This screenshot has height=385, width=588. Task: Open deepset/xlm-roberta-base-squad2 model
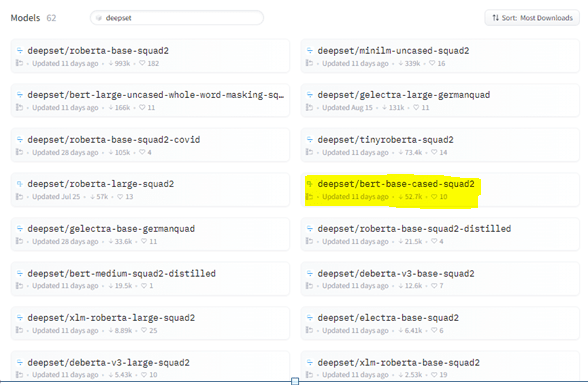tap(440, 367)
